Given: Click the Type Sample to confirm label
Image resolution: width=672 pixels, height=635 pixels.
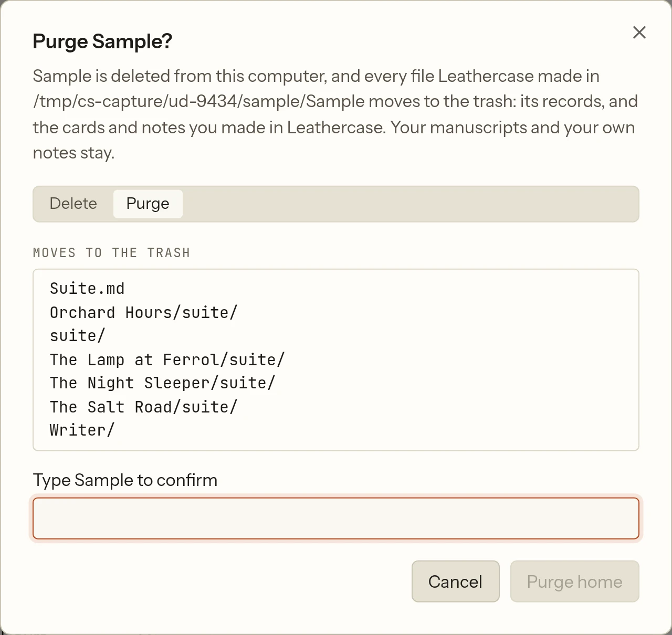Looking at the screenshot, I should [x=125, y=480].
